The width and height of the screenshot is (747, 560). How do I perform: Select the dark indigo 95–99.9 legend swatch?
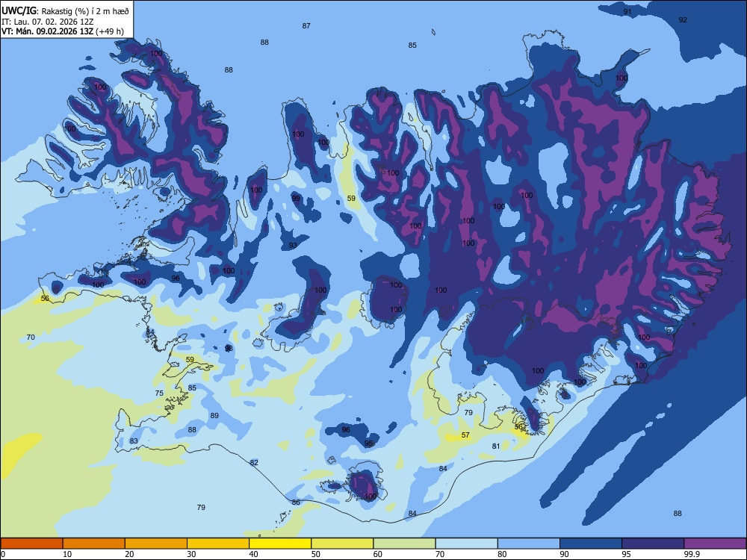coord(653,544)
